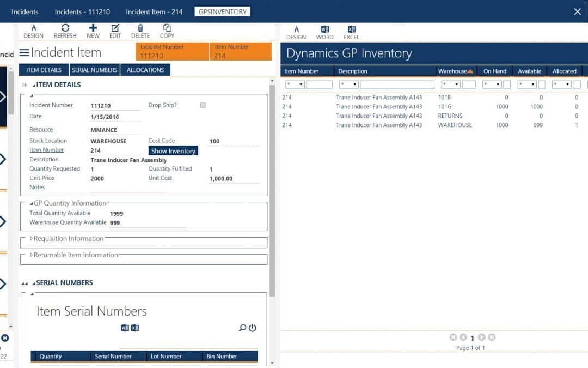Open Design view for Dynamics GP Inventory
The width and height of the screenshot is (588, 368).
click(x=296, y=31)
